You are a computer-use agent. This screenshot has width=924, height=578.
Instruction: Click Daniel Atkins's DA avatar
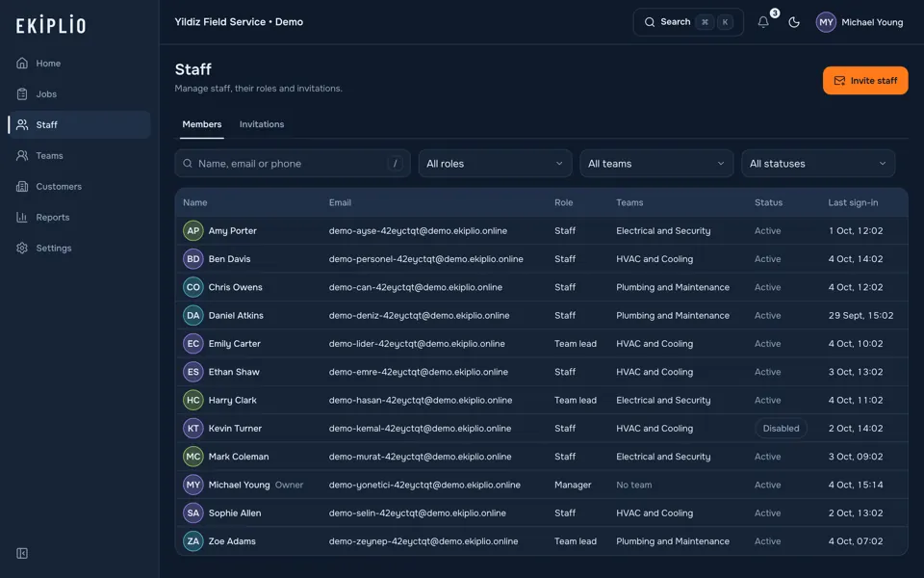click(x=193, y=316)
